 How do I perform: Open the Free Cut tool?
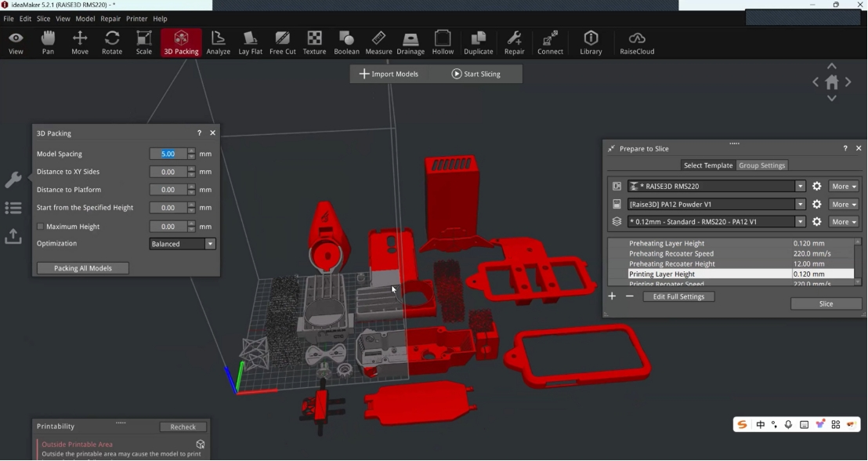282,42
